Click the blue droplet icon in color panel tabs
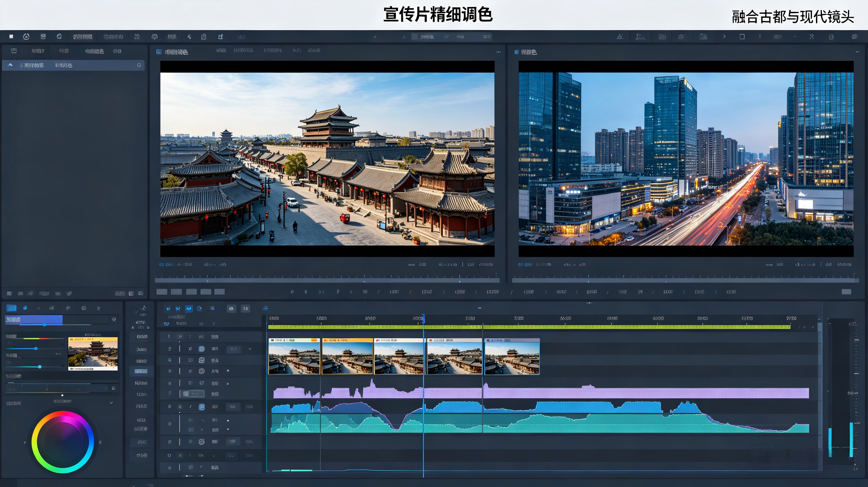The height and width of the screenshot is (487, 868). coord(25,308)
